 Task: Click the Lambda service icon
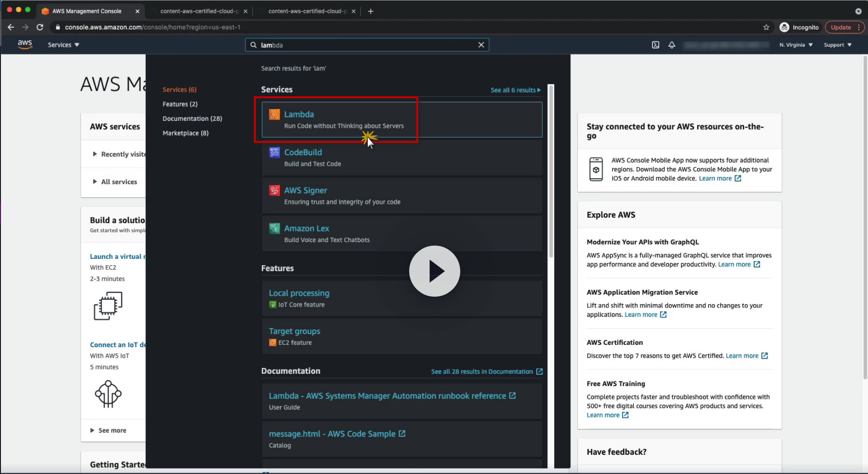coord(274,114)
